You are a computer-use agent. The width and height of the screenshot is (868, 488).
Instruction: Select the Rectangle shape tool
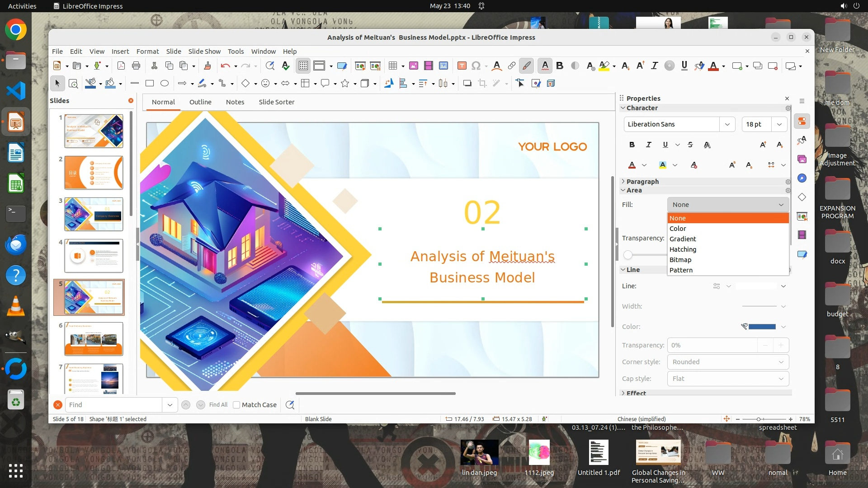[x=150, y=83]
